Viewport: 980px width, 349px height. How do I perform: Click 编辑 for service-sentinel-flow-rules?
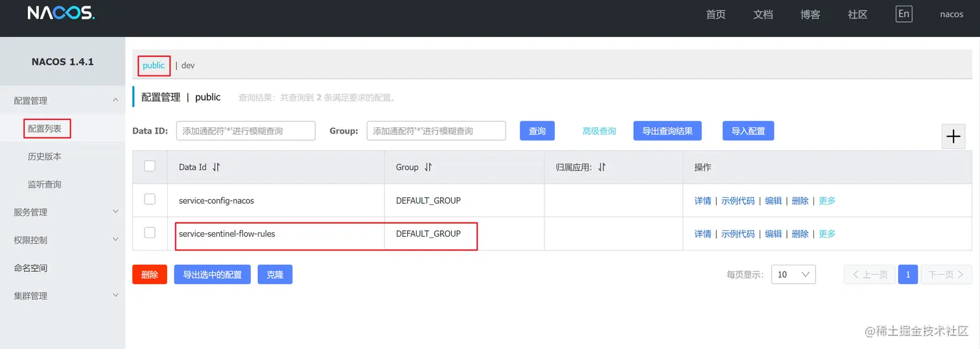coord(773,234)
